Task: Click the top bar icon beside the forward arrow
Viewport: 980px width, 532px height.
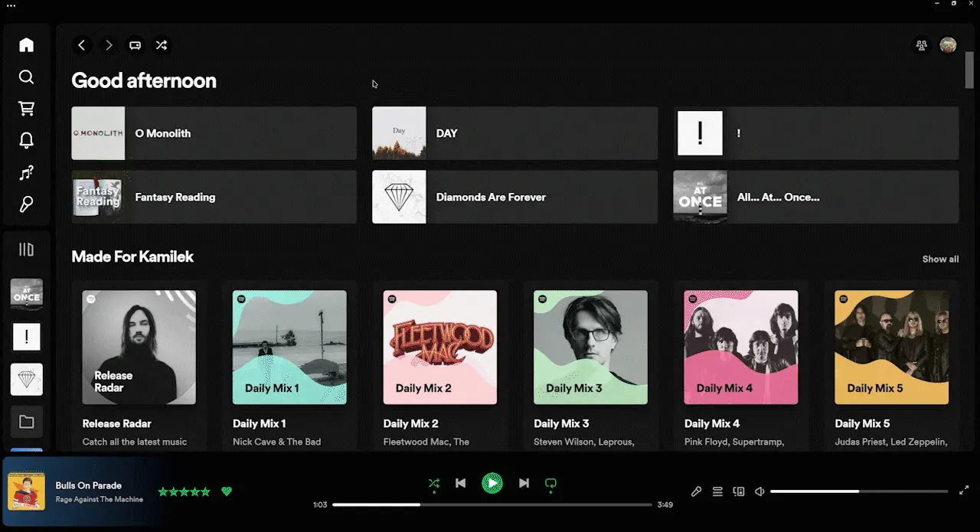Action: tap(135, 45)
